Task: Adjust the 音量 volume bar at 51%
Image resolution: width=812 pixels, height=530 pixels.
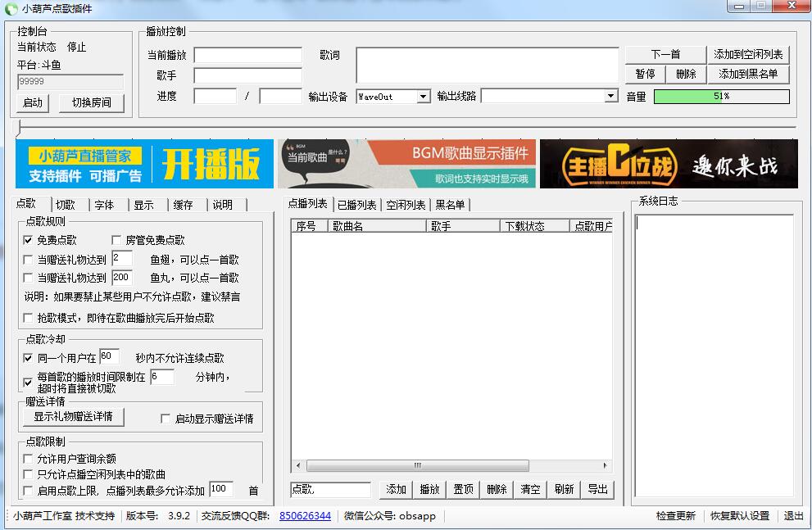Action: (x=721, y=97)
